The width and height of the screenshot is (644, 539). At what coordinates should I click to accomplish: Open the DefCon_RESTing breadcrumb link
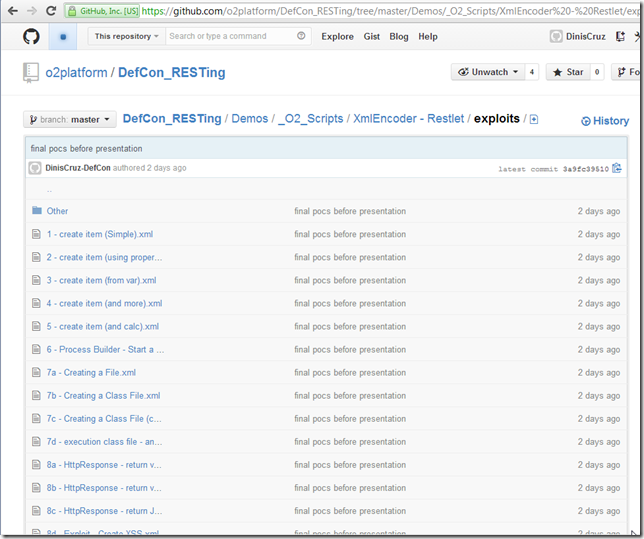[x=172, y=119]
